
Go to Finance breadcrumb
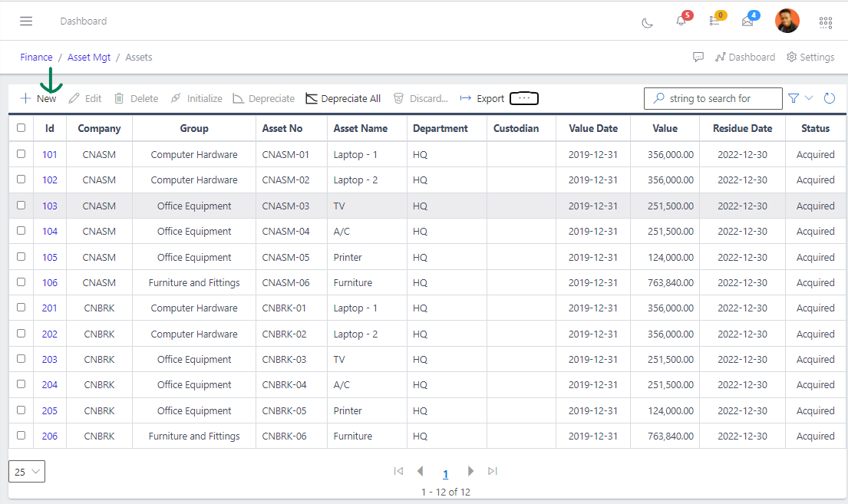pos(36,58)
